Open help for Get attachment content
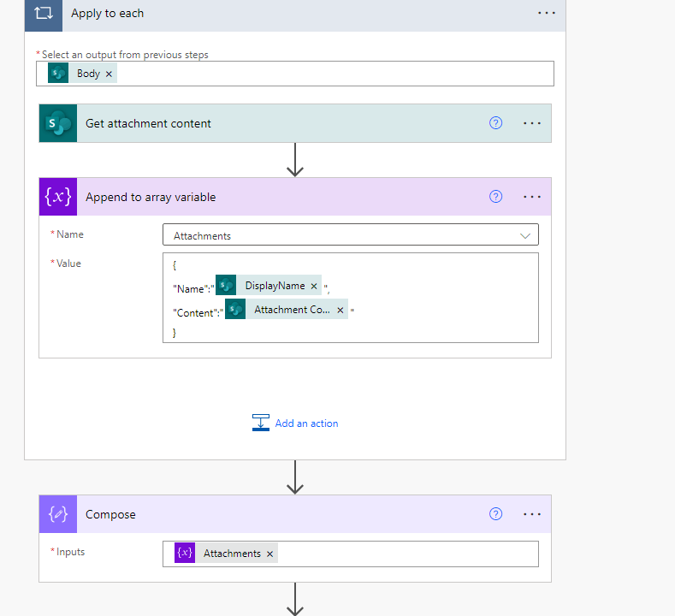Viewport: 675px width, 616px height. (x=495, y=123)
